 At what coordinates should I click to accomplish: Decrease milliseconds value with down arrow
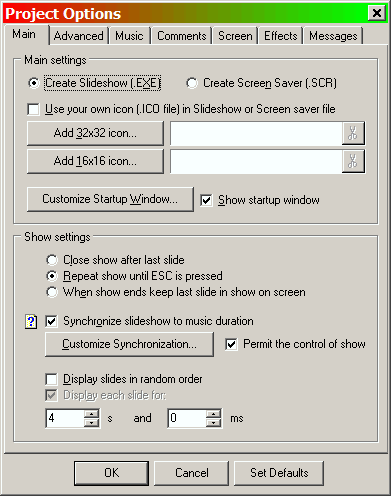213,422
